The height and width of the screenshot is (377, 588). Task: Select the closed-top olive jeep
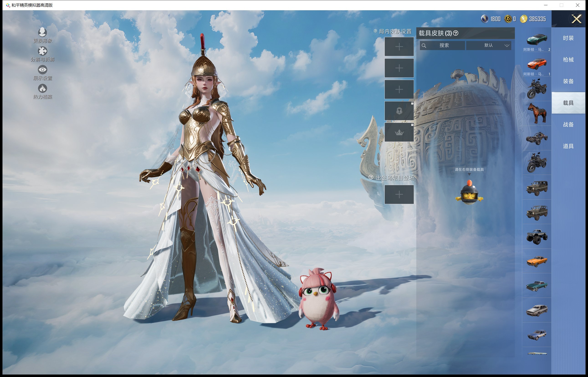point(537,187)
